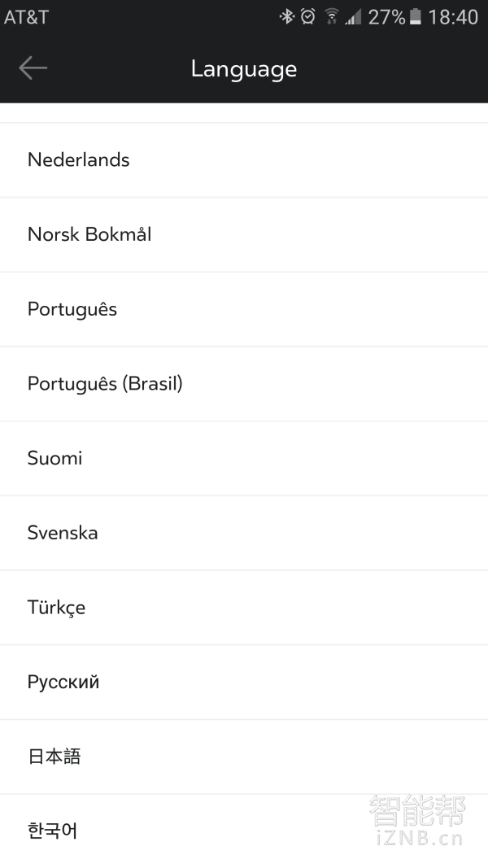This screenshot has height=868, width=488.
Task: Tap the 27% battery percentage text
Action: point(386,16)
